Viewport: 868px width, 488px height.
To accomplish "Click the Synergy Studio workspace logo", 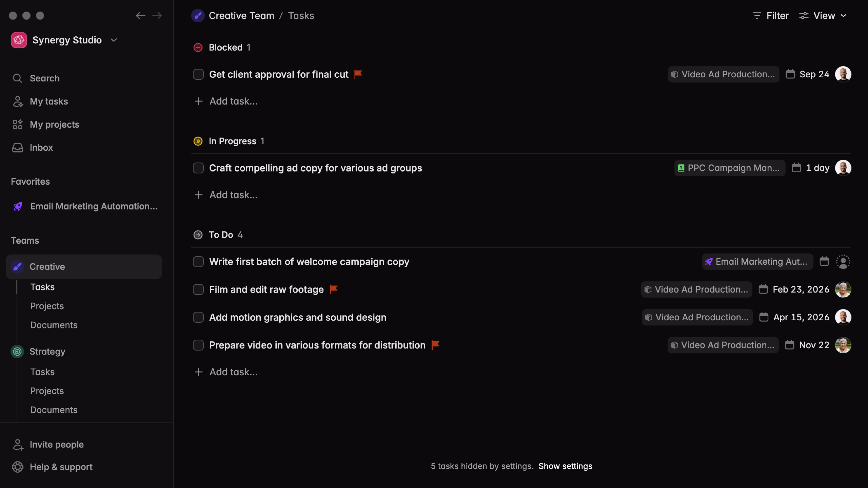I will point(19,40).
